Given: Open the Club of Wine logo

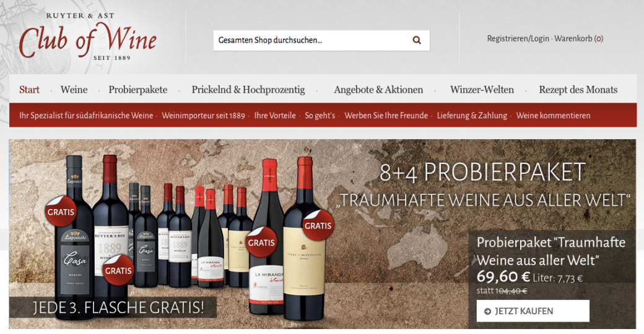Looking at the screenshot, I should coord(87,38).
